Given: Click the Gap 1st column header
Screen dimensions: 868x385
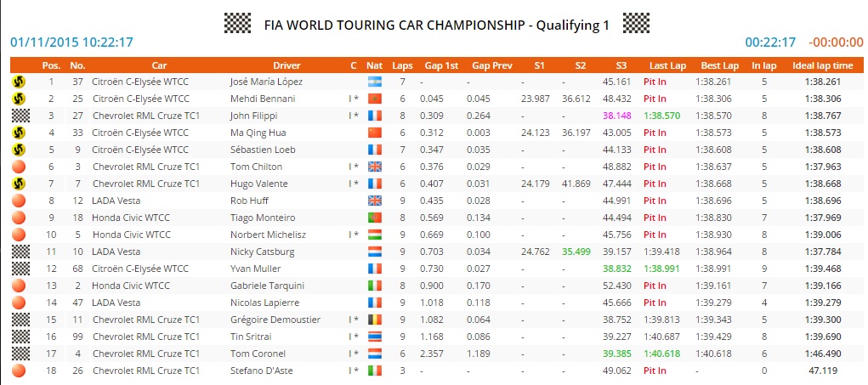Looking at the screenshot, I should click(x=440, y=65).
